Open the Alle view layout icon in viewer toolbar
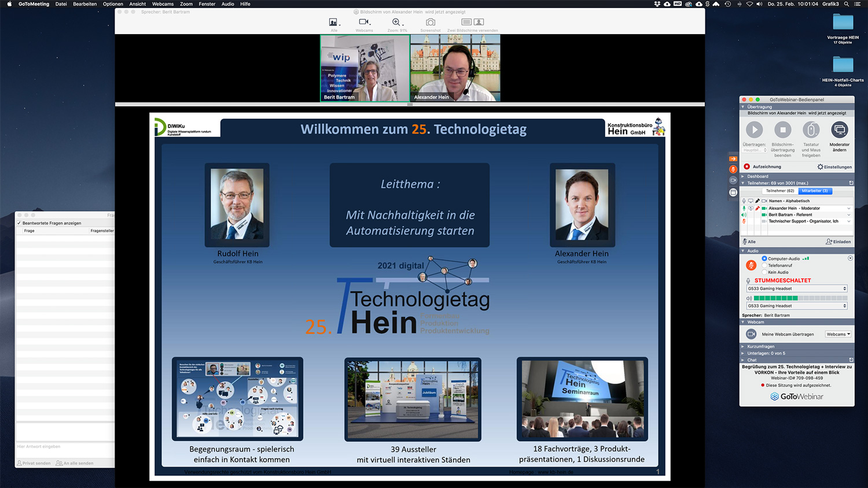Viewport: 868px width, 488px height. [333, 22]
